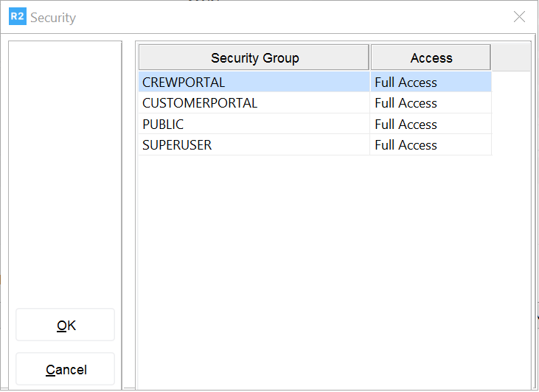Sort by the Access column header

(x=431, y=57)
